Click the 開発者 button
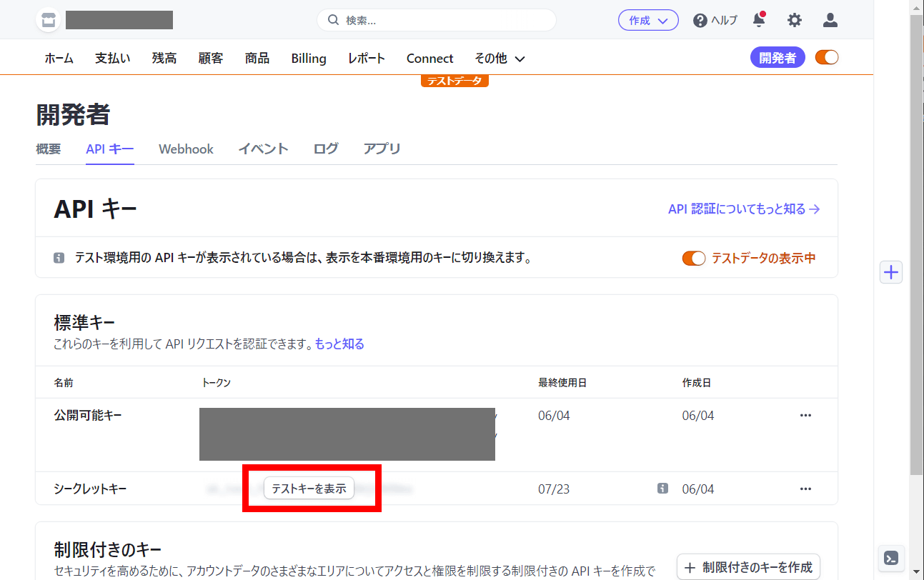Screen dimensions: 924x580 [x=778, y=58]
